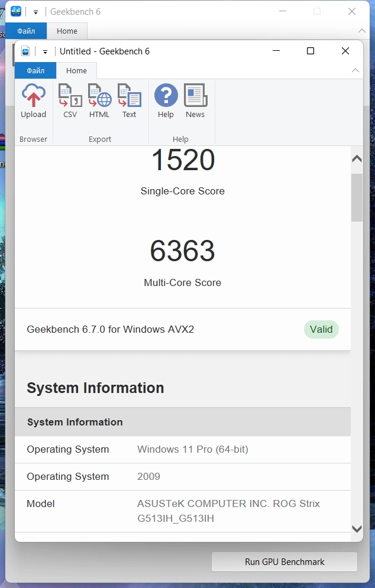Image resolution: width=375 pixels, height=588 pixels.
Task: Click the vertical scrollbar thumb
Action: click(x=357, y=197)
